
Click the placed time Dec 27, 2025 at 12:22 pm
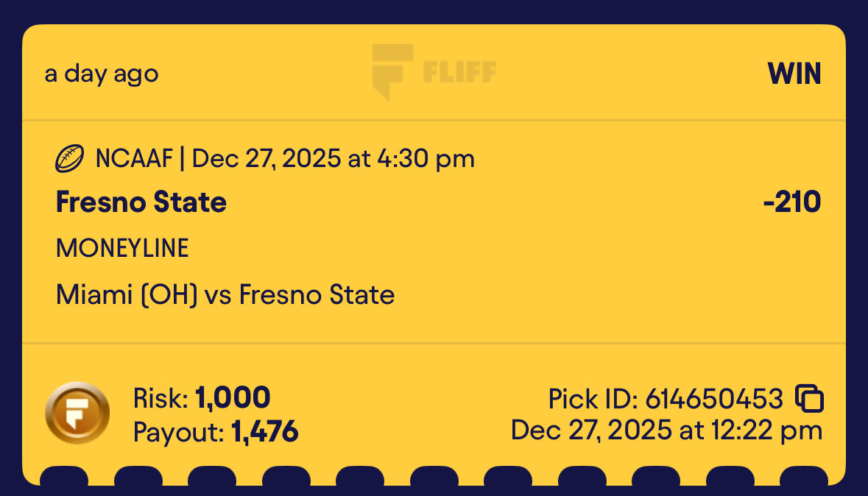pos(666,431)
